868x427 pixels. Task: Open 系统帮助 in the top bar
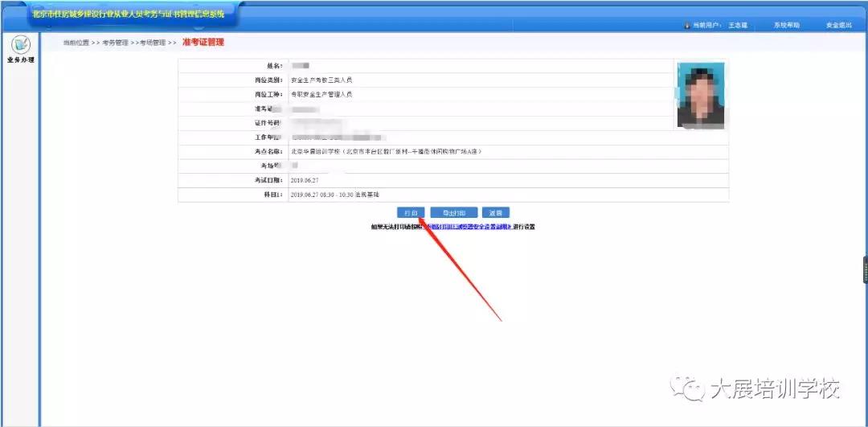787,26
